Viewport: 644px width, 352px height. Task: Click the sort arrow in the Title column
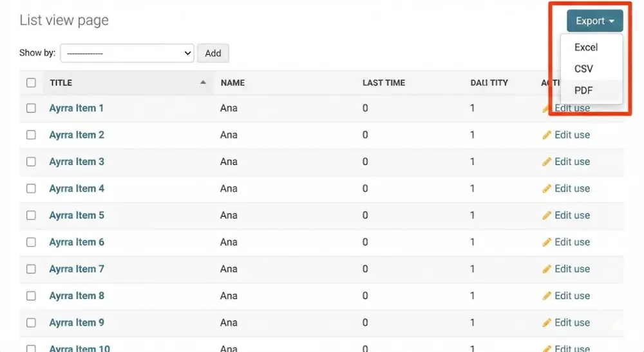[204, 83]
